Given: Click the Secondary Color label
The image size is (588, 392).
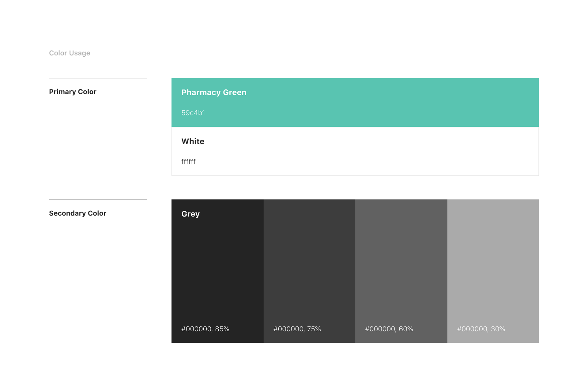Looking at the screenshot, I should coord(77,213).
